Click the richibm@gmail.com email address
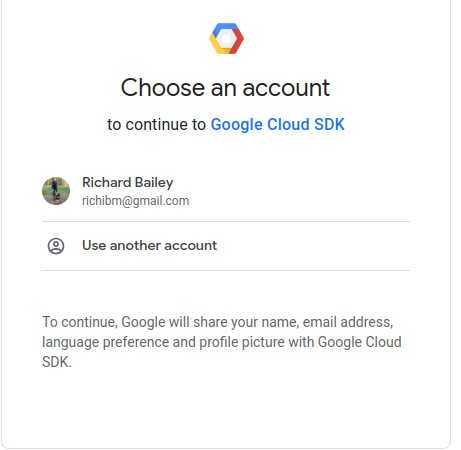 tap(136, 201)
